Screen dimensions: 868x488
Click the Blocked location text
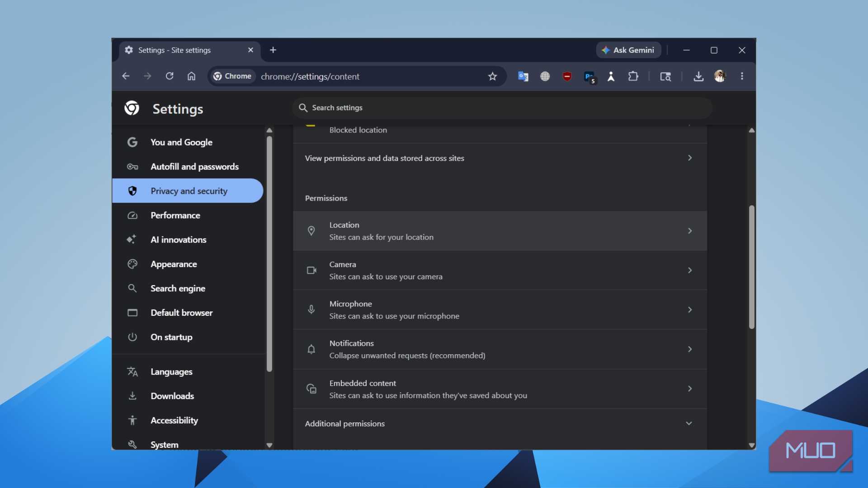tap(358, 130)
